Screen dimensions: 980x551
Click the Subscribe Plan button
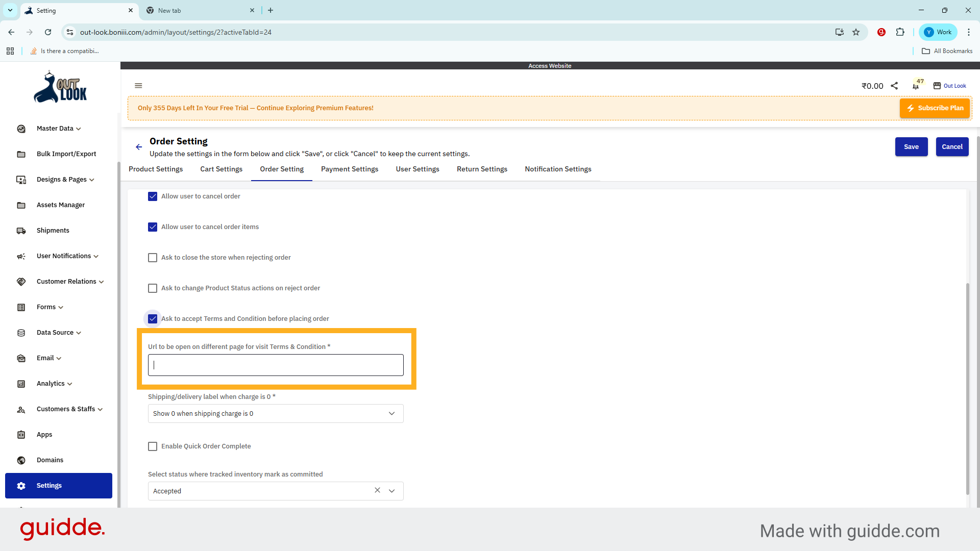pos(935,108)
